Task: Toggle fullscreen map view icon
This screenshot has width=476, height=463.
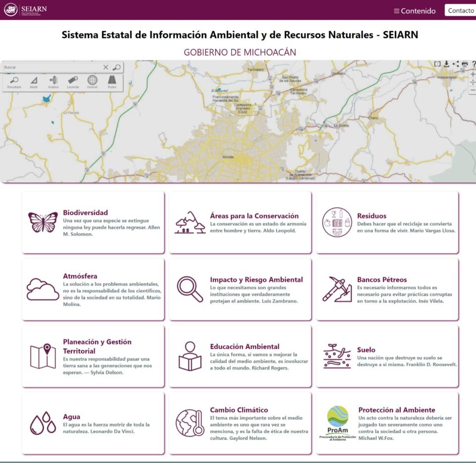Action: tap(437, 64)
